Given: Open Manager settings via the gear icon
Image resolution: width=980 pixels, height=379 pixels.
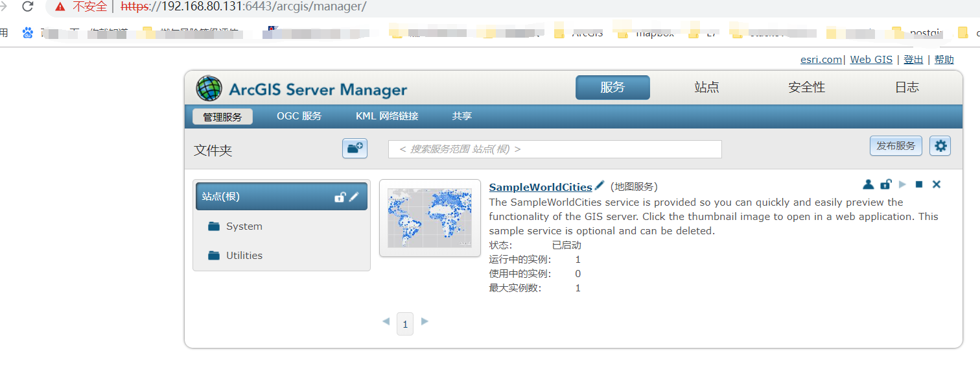Looking at the screenshot, I should tap(940, 145).
